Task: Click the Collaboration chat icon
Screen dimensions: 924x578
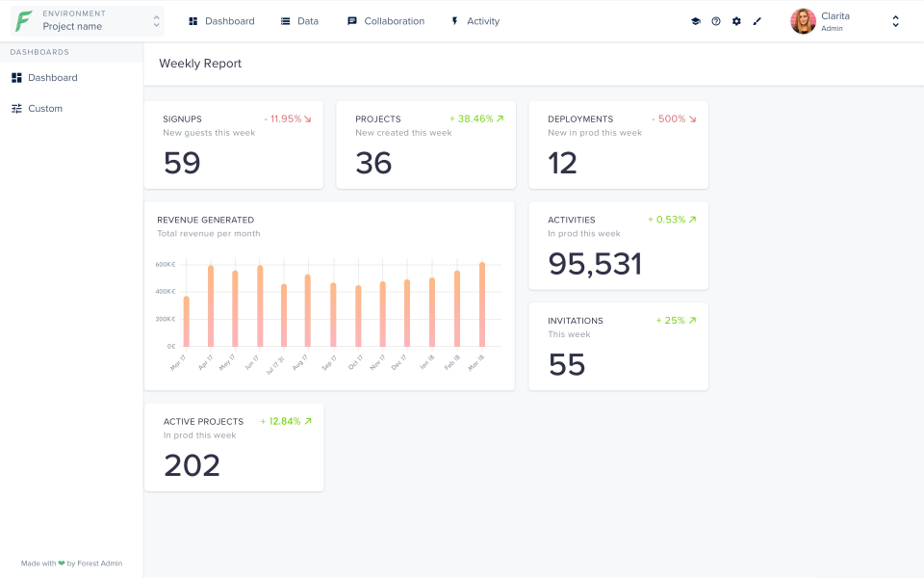Action: click(351, 20)
